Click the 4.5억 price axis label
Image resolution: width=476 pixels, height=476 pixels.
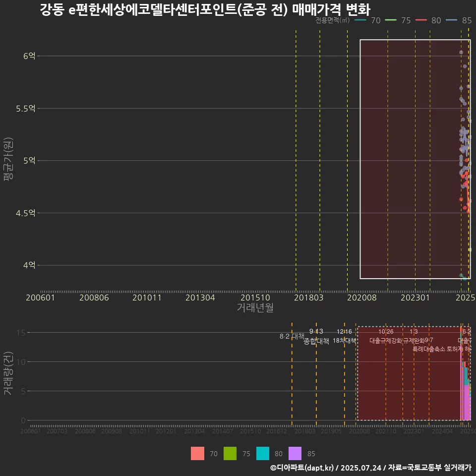click(26, 213)
